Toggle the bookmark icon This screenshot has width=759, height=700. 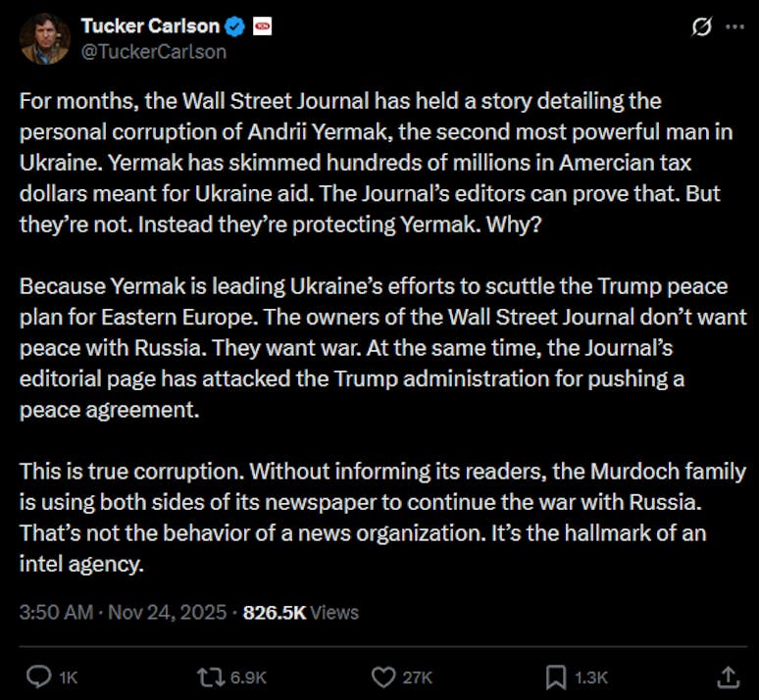point(555,675)
